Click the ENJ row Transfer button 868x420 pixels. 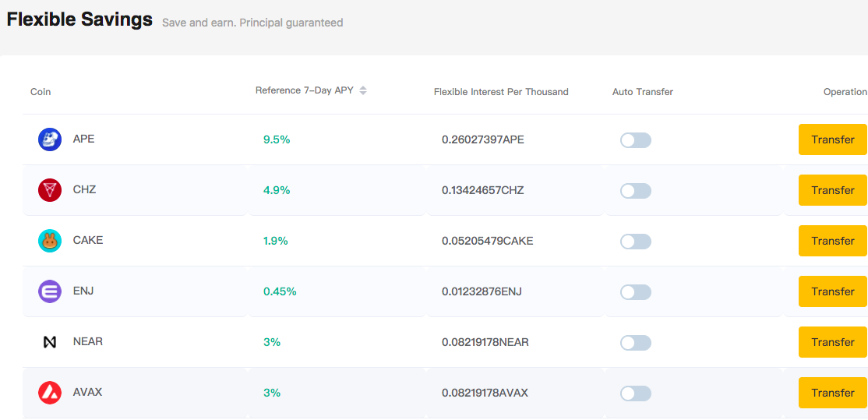pyautogui.click(x=833, y=291)
